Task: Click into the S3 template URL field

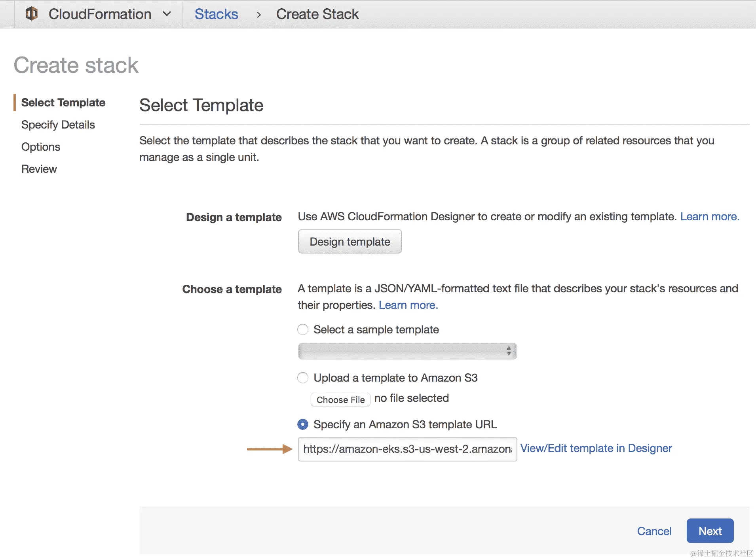Action: (x=407, y=449)
